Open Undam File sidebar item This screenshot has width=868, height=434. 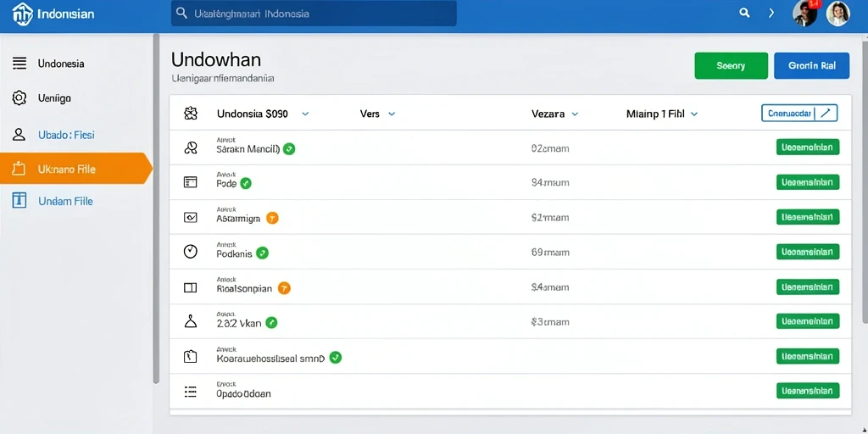coord(75,201)
